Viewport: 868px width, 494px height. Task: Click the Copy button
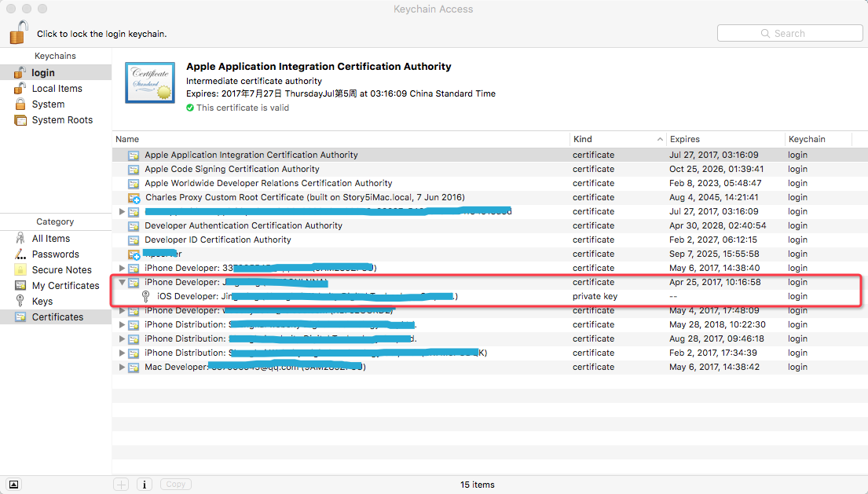(x=175, y=485)
